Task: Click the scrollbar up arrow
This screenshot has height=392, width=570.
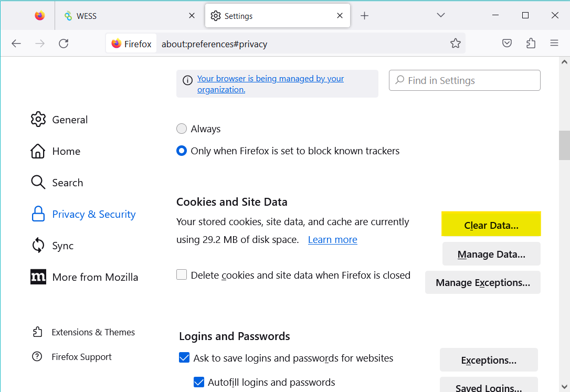Action: [564, 62]
